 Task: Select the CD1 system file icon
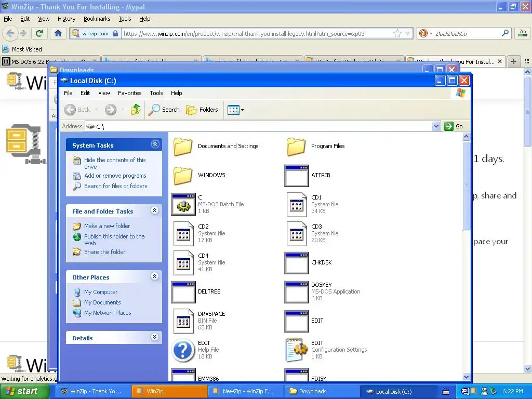pos(297,205)
